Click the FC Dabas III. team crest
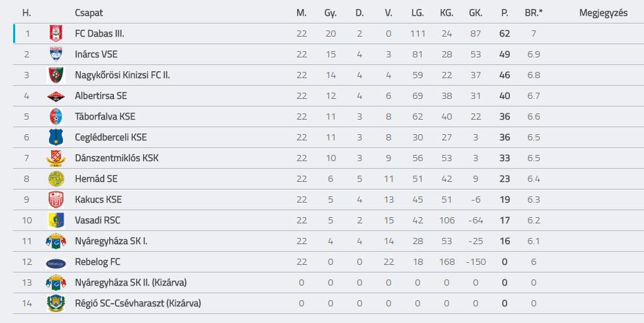644x323 pixels. [x=56, y=34]
